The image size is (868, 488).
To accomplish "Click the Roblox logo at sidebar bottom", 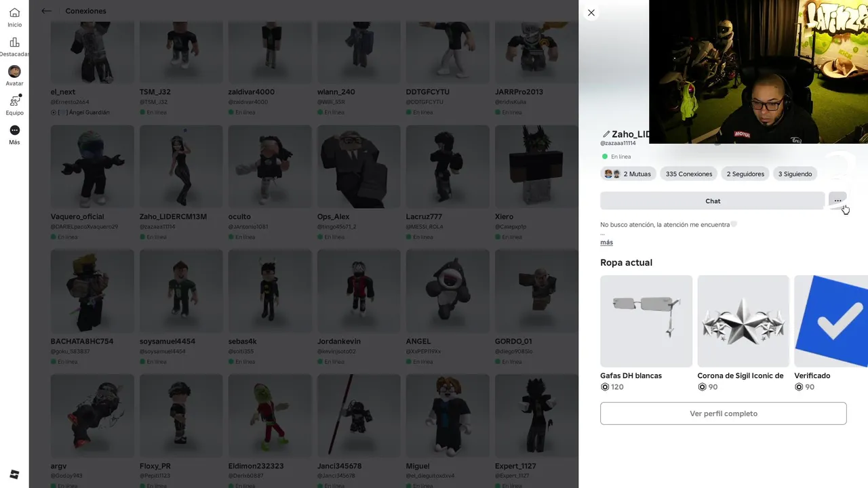I will [14, 474].
